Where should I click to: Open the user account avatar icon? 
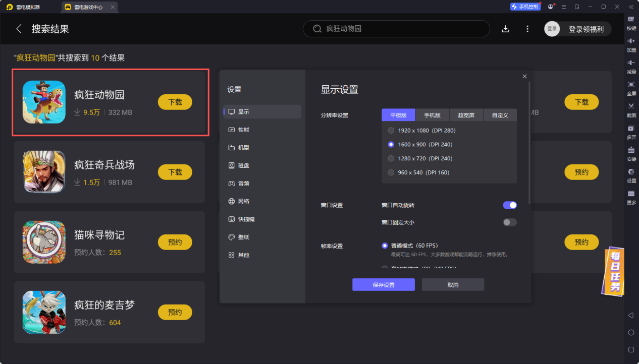pos(550,7)
